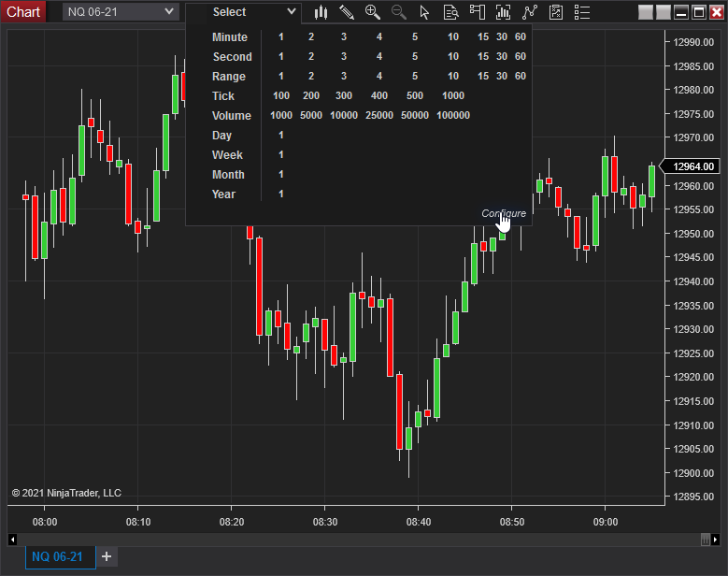Open the Drawing Tools pencil icon
This screenshot has height=576, width=728.
click(347, 12)
